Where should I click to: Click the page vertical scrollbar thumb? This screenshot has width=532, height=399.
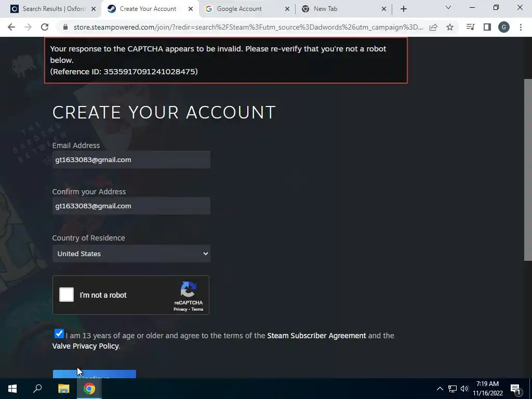pos(528,170)
